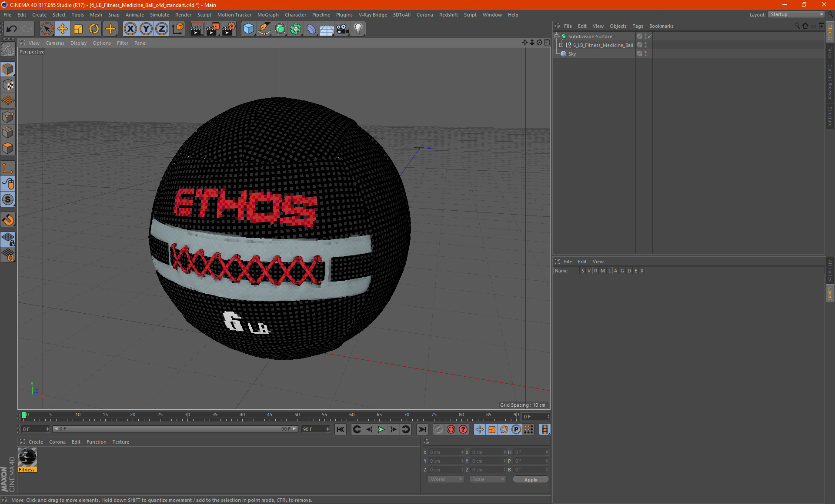Click the Apply button
The width and height of the screenshot is (835, 504).
(x=531, y=480)
